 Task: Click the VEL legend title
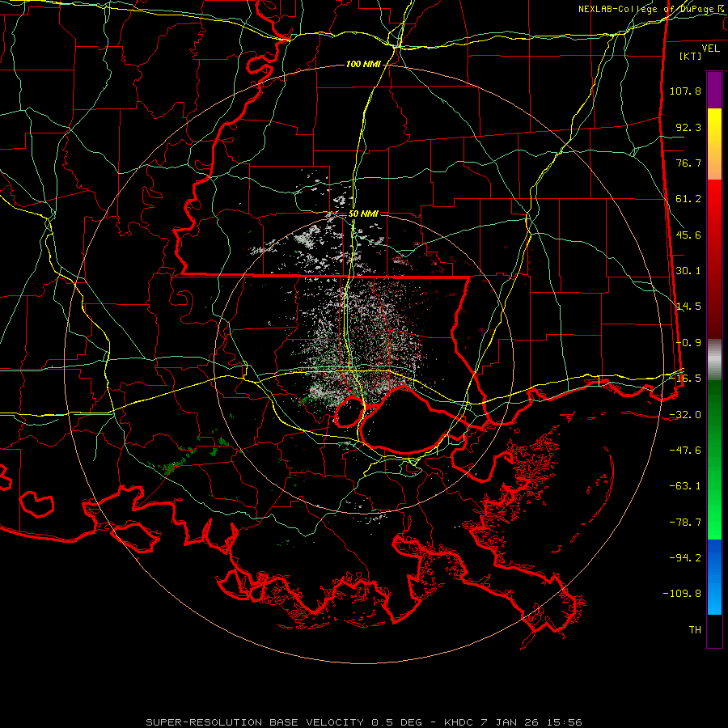710,49
